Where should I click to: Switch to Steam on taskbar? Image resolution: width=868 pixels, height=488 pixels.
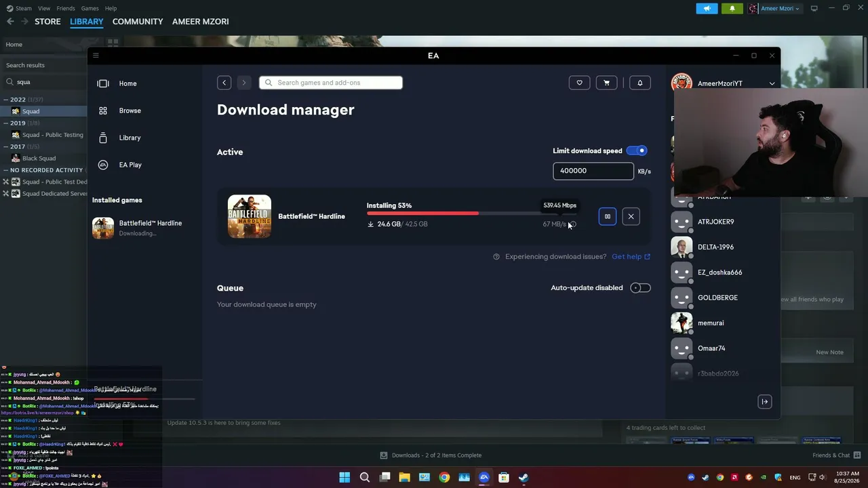click(x=524, y=477)
